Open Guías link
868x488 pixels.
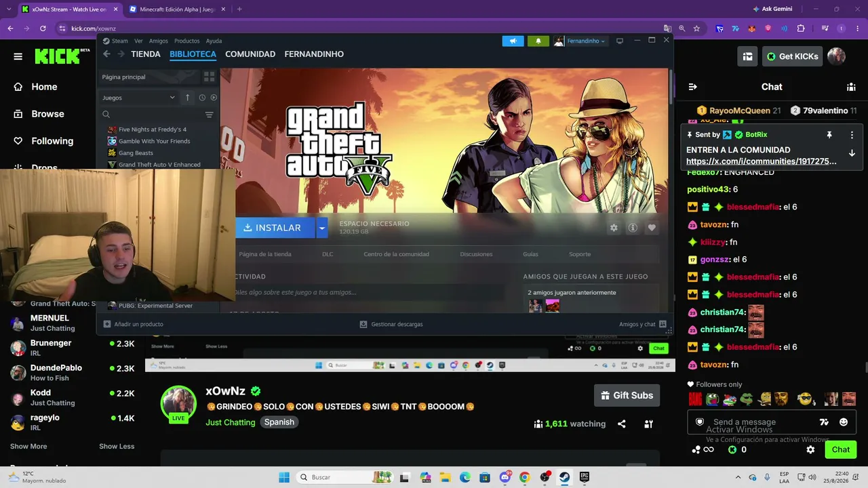tap(530, 254)
